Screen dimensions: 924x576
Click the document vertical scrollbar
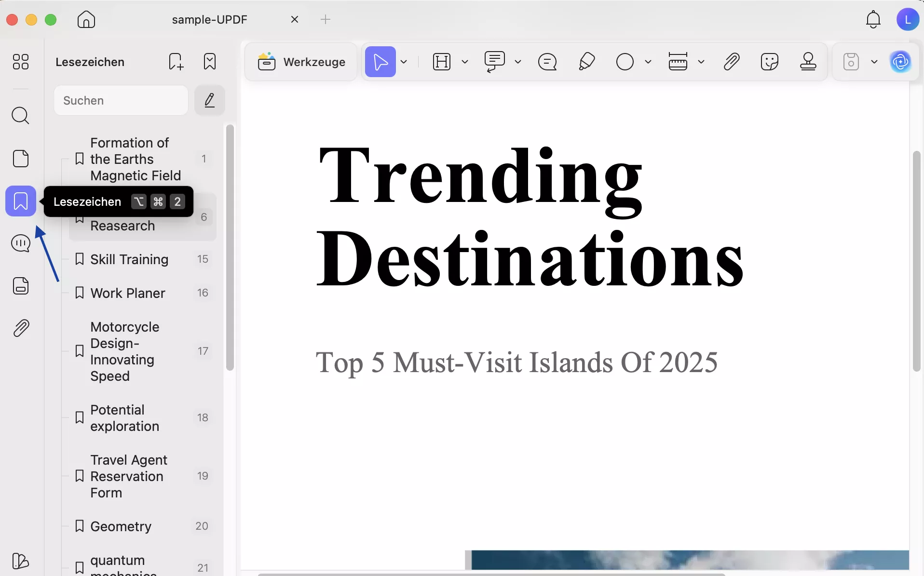point(917,261)
